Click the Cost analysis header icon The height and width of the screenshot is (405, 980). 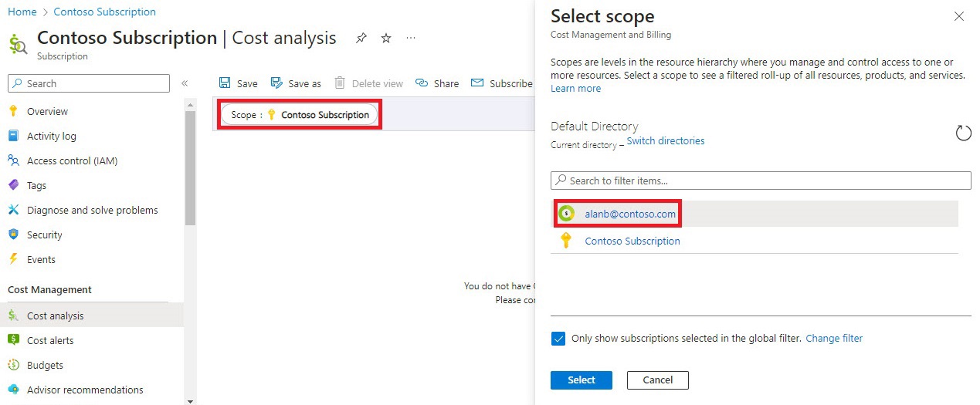click(x=18, y=43)
